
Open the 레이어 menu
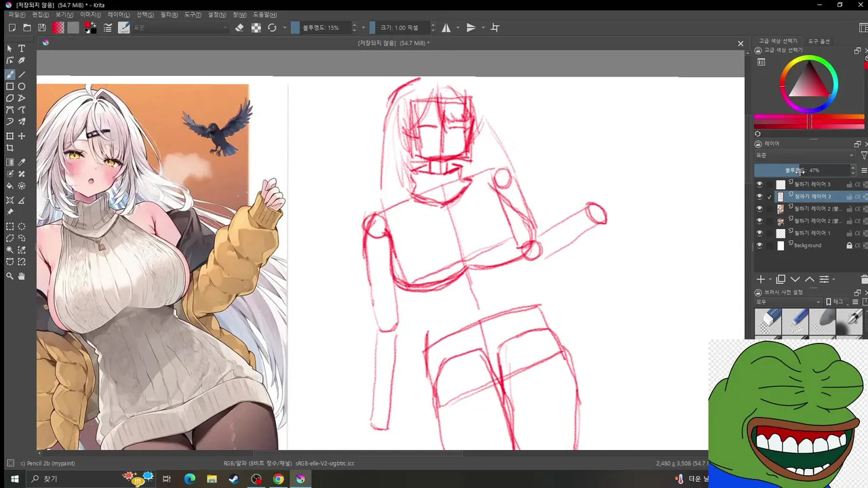pos(119,14)
